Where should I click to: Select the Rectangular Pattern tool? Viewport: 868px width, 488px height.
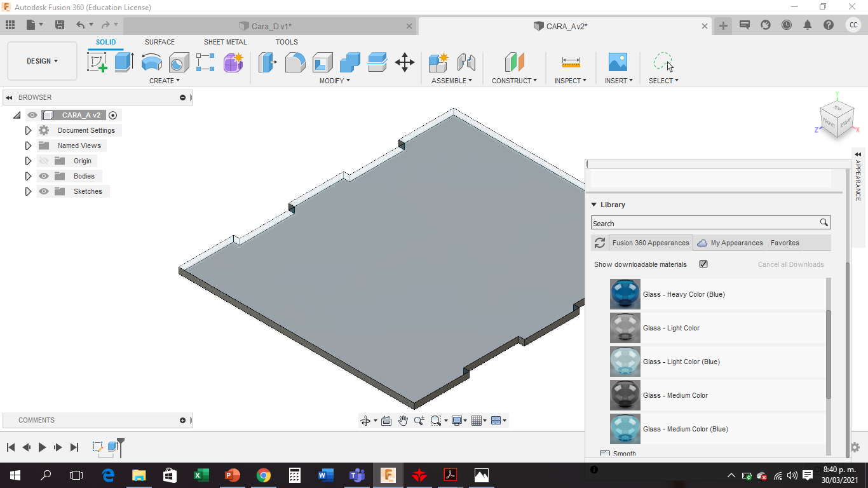tap(206, 62)
